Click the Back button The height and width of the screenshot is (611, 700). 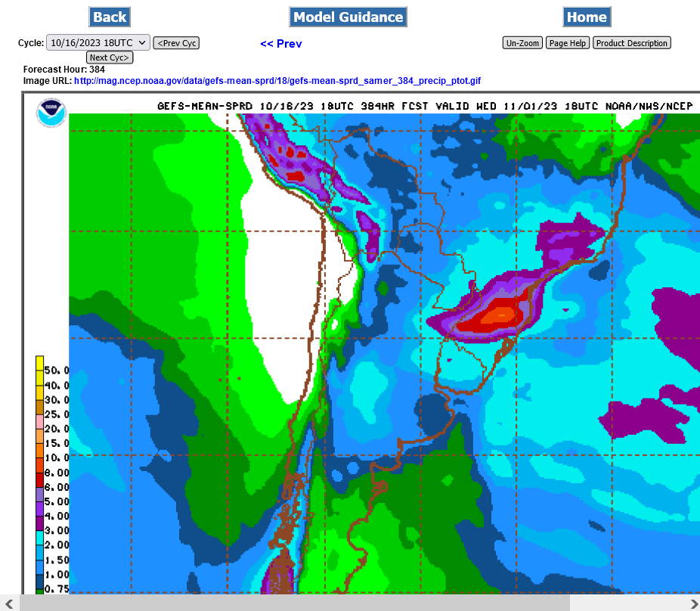(110, 17)
